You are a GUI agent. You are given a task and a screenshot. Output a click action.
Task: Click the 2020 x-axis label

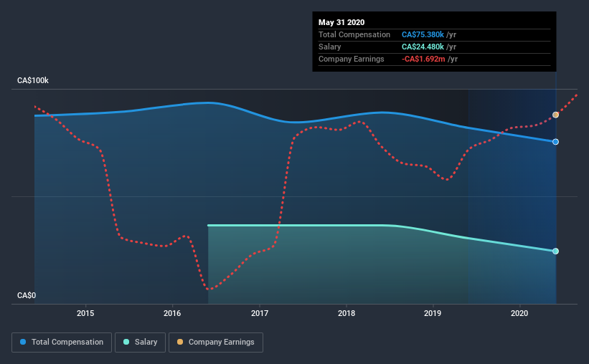519,313
